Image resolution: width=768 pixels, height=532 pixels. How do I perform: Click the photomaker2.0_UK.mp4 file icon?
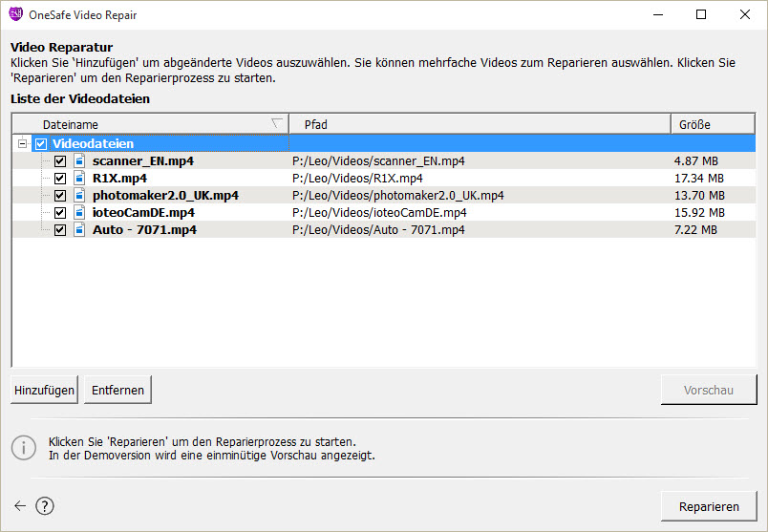point(79,195)
